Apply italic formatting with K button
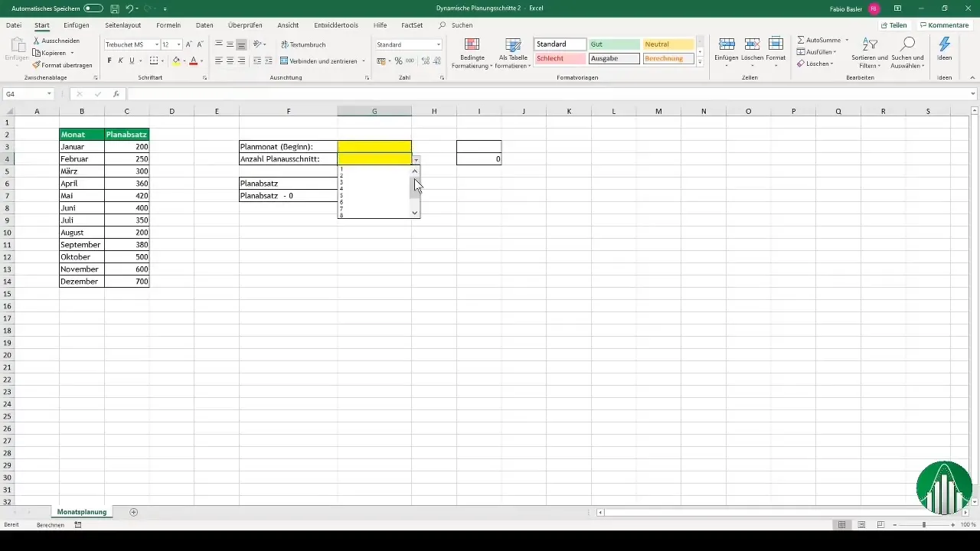The width and height of the screenshot is (980, 551). (120, 60)
